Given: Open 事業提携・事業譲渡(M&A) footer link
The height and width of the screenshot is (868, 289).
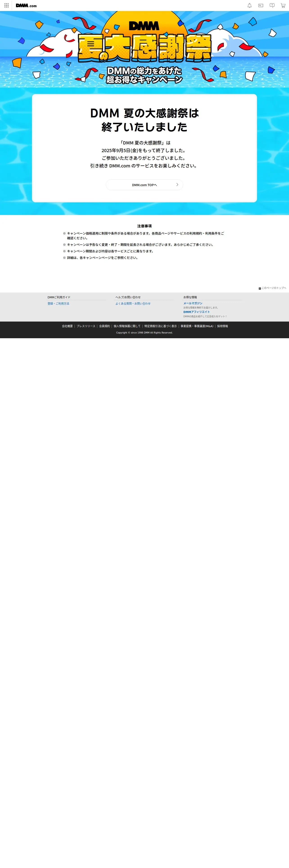Looking at the screenshot, I should (x=197, y=326).
